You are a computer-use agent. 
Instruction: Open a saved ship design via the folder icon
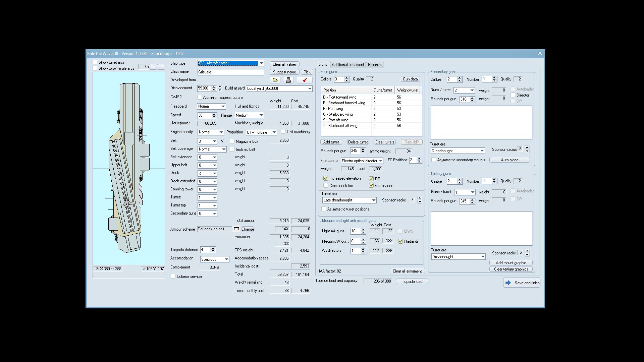tap(275, 80)
